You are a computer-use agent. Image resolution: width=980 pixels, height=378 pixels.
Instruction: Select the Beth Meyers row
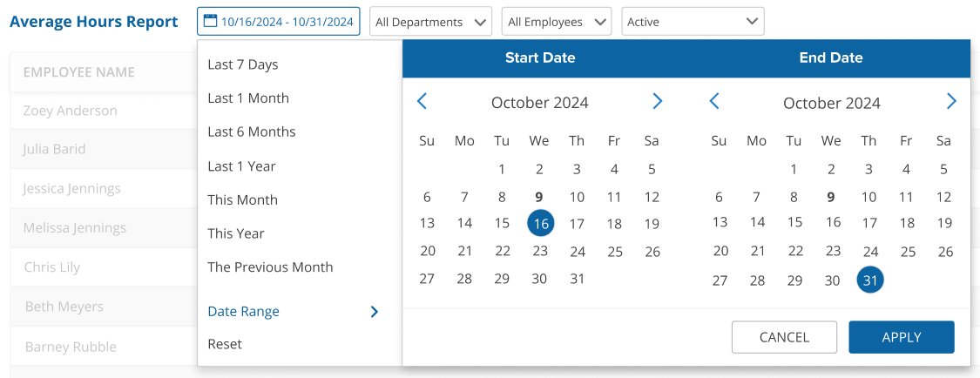point(103,307)
